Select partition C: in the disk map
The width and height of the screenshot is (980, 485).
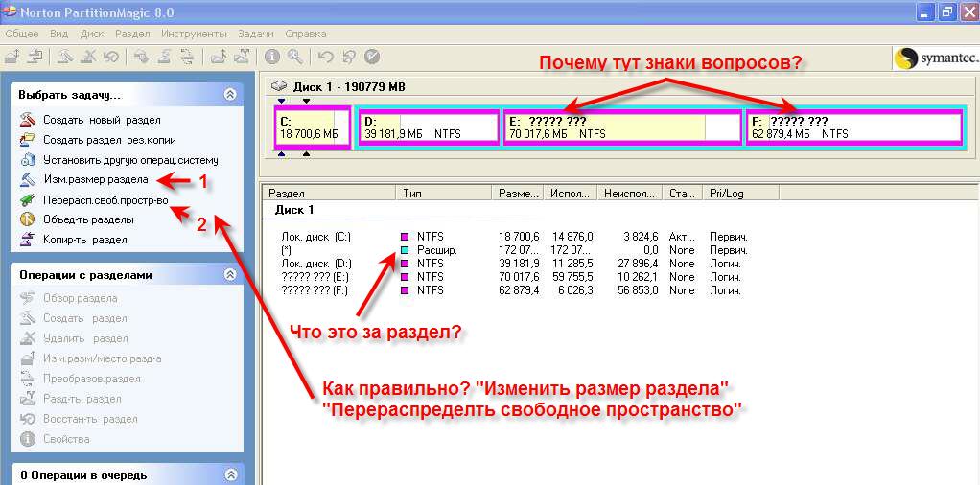click(x=313, y=127)
